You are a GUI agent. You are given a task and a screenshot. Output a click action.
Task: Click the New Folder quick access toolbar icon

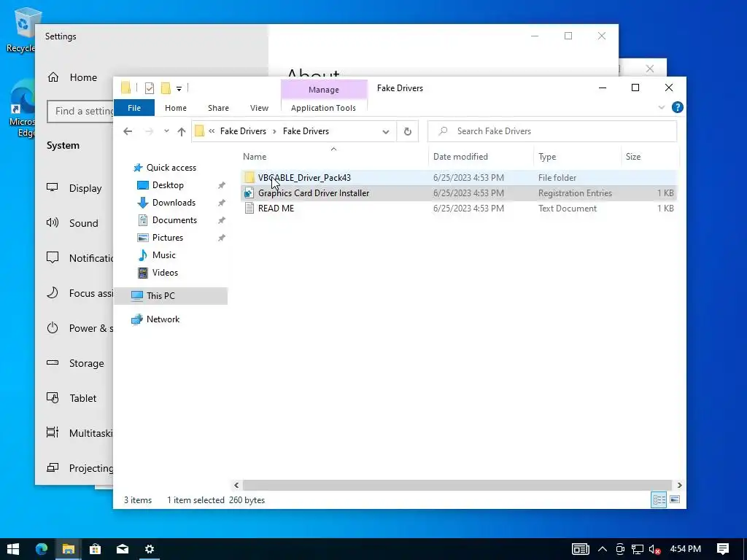pyautogui.click(x=166, y=88)
